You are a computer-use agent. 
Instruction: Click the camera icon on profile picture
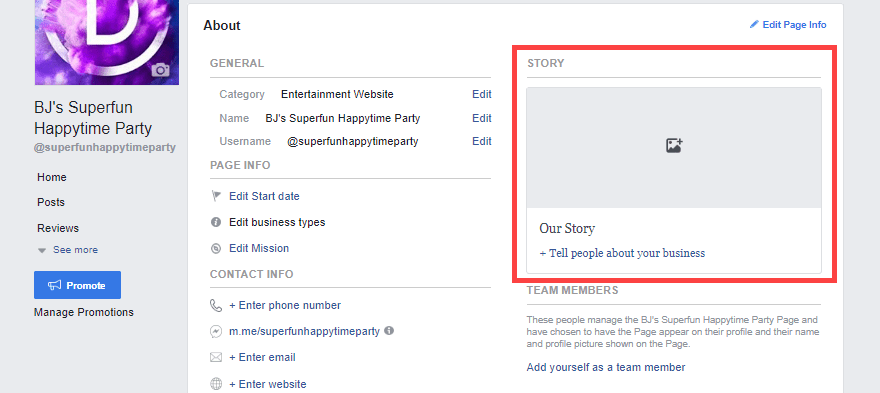pyautogui.click(x=161, y=70)
